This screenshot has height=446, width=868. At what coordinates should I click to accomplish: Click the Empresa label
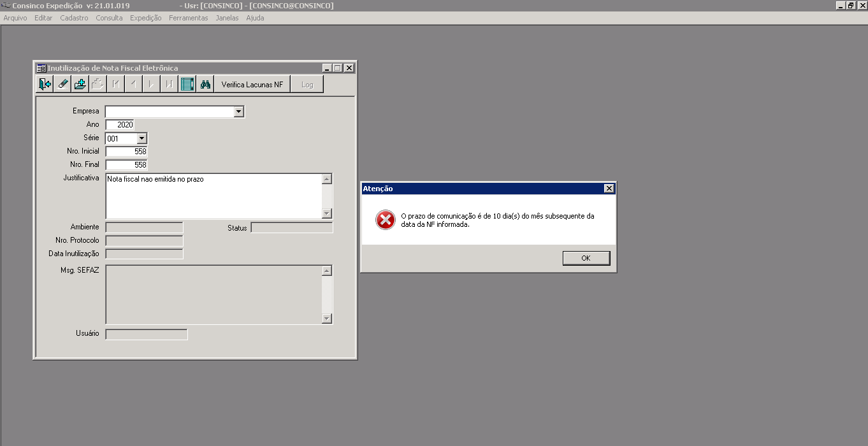click(x=86, y=111)
